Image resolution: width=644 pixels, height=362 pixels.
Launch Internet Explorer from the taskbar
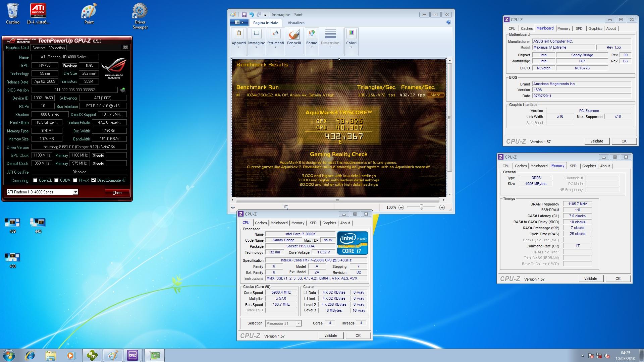(30, 355)
